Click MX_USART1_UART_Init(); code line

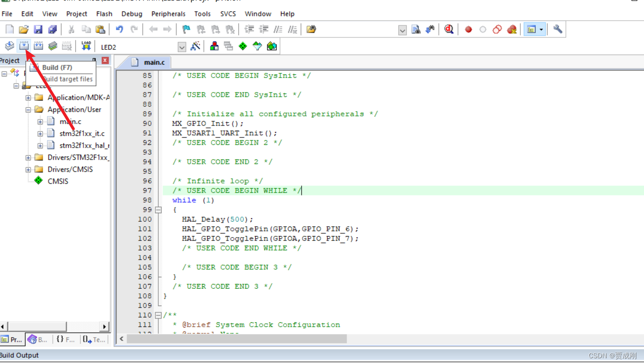[x=224, y=133]
